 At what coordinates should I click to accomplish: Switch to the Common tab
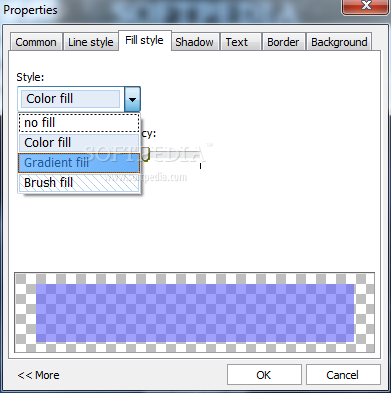click(x=36, y=42)
